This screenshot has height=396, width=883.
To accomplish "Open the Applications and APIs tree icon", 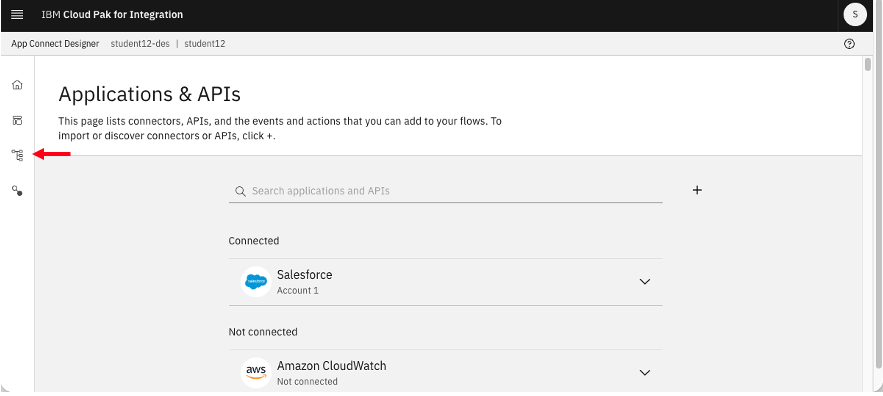I will click(x=17, y=155).
